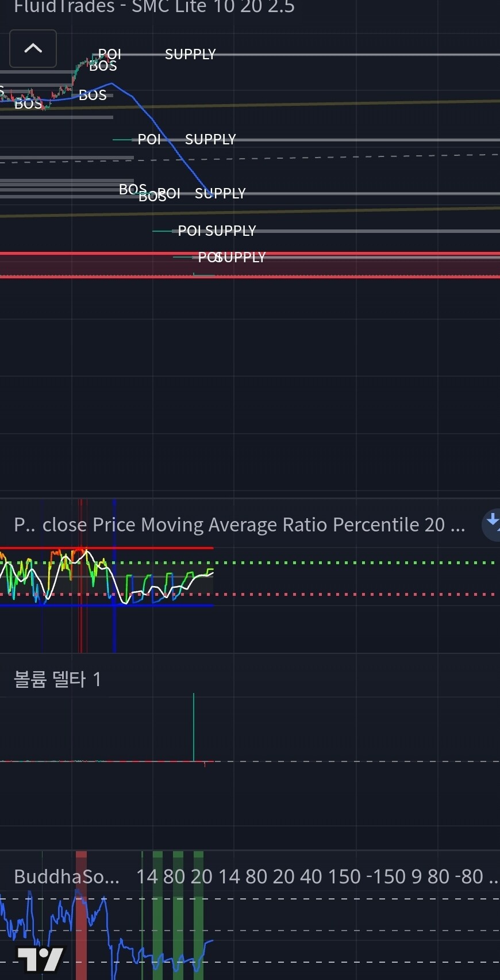
Task: Select the '볼륨 델타 1' indicator legend
Action: 57,679
